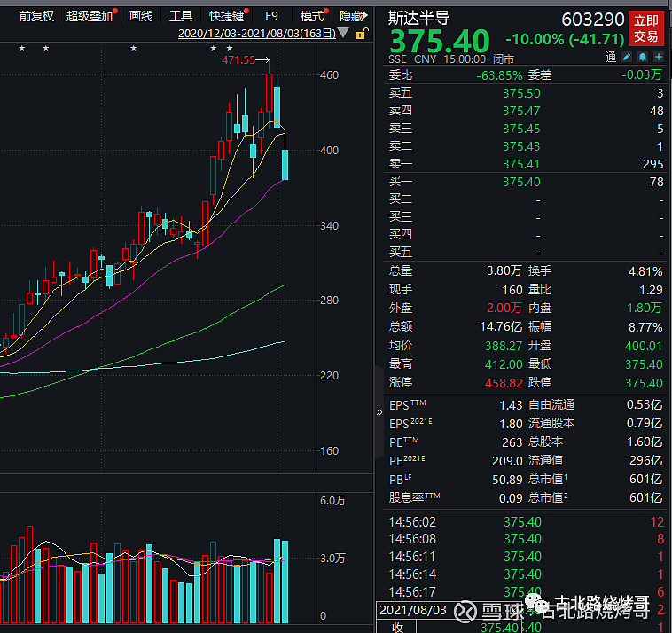Click the 隐藏 hide panel toggle
The width and height of the screenshot is (672, 633).
tap(353, 16)
